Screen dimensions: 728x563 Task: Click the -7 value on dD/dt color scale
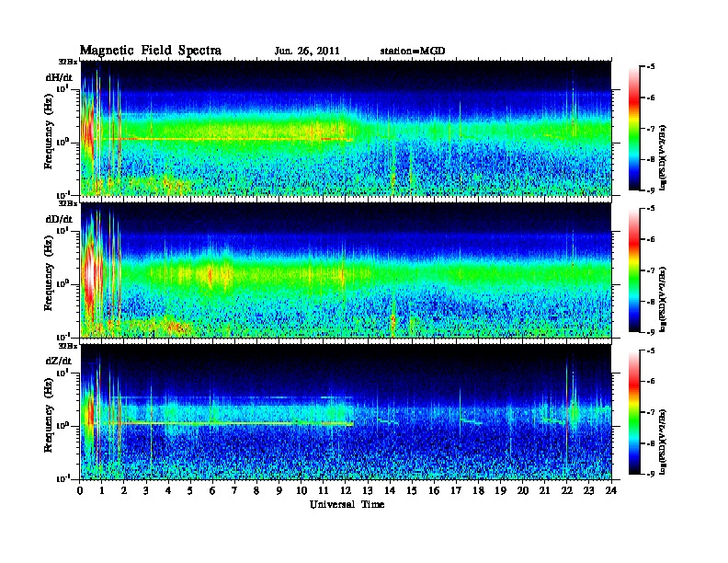[651, 270]
